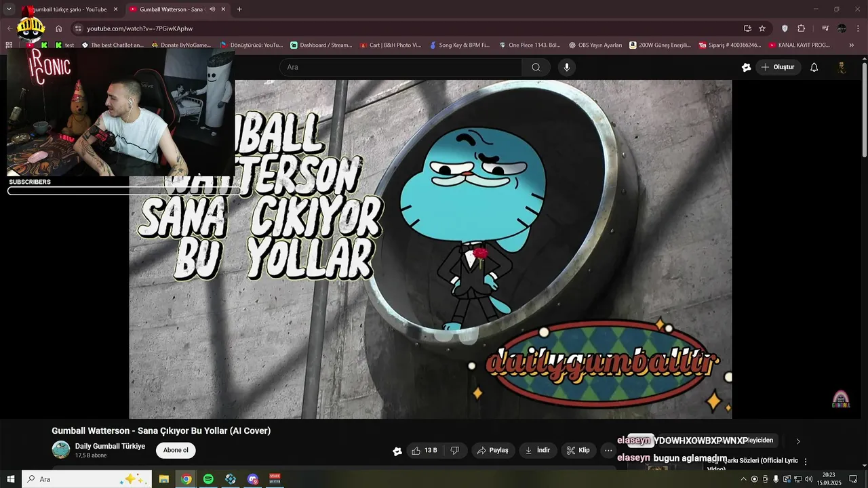Expand the hidden bookmarks chevron
This screenshot has height=488, width=868.
click(x=852, y=45)
